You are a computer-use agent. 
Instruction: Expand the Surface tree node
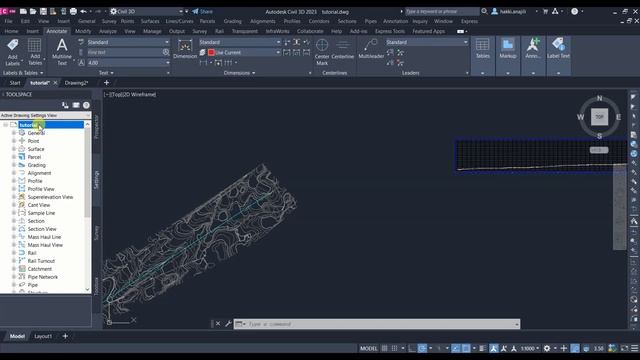pos(14,149)
